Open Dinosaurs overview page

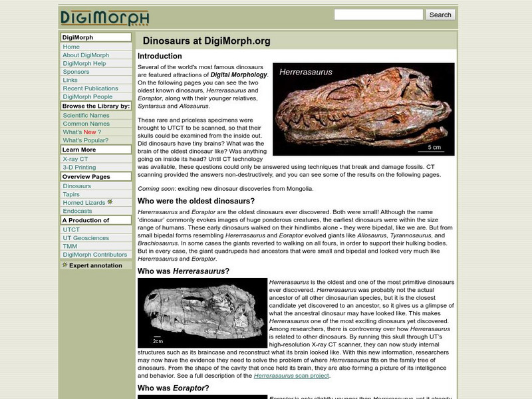(x=76, y=186)
